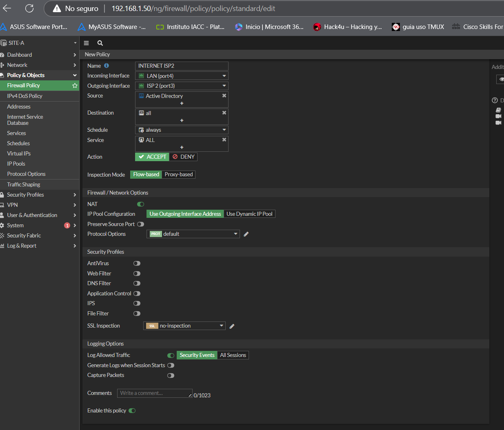Click the Comments text field
The image size is (504, 430).
tap(154, 393)
